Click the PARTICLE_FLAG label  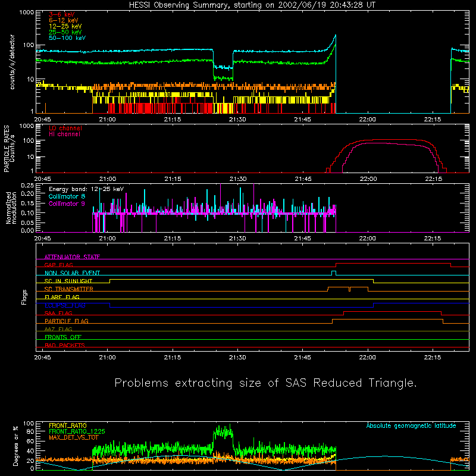(x=67, y=321)
